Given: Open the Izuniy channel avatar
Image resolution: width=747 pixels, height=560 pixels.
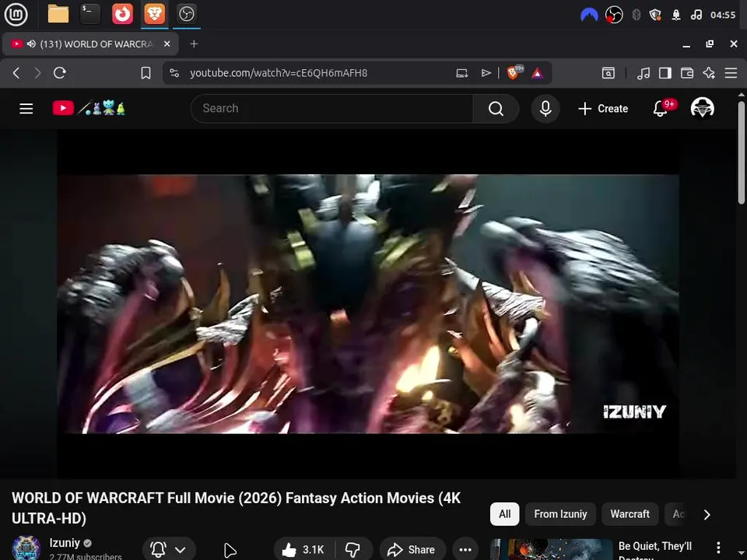Looking at the screenshot, I should tap(26, 548).
